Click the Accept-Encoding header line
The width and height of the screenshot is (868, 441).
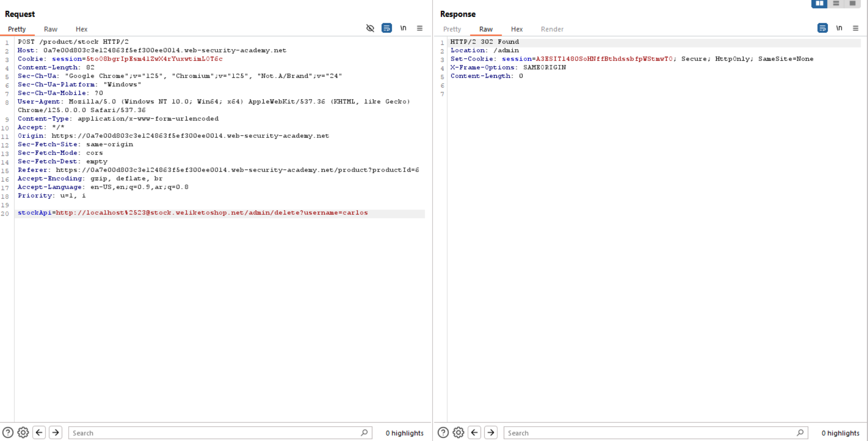tap(90, 179)
